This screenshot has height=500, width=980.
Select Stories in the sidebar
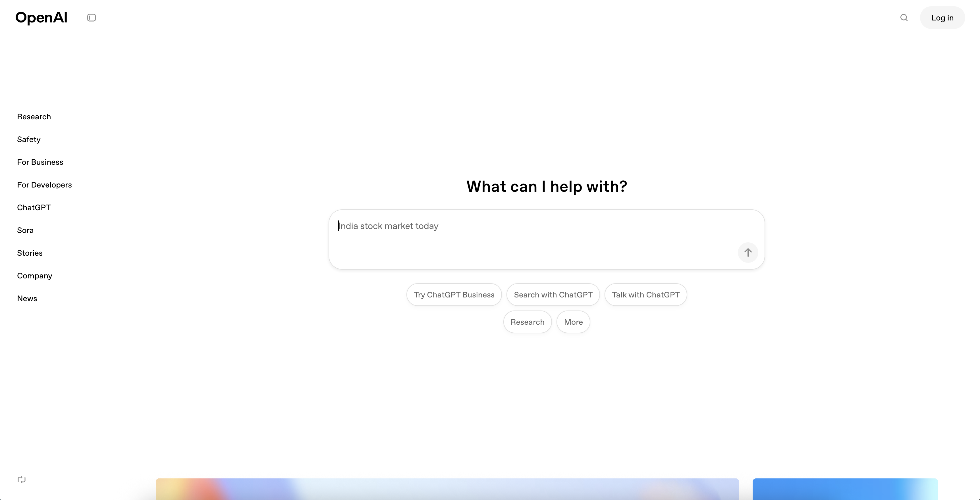pos(30,253)
